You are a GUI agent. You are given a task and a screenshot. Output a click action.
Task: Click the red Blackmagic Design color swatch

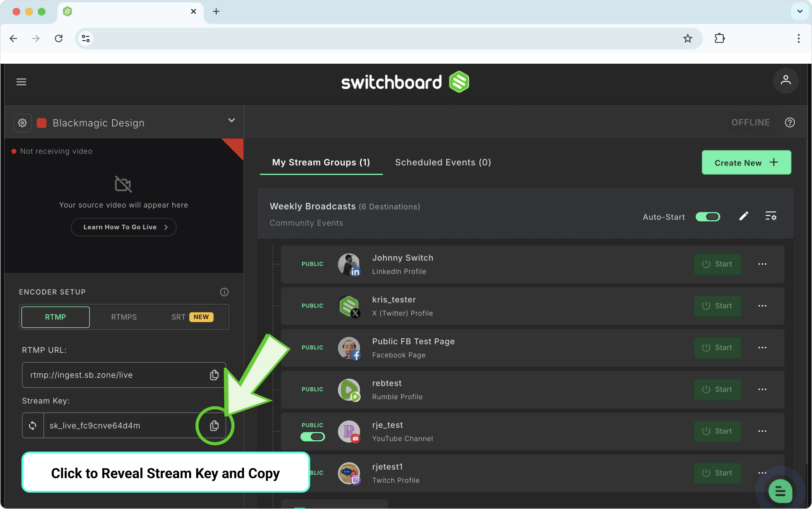point(41,123)
